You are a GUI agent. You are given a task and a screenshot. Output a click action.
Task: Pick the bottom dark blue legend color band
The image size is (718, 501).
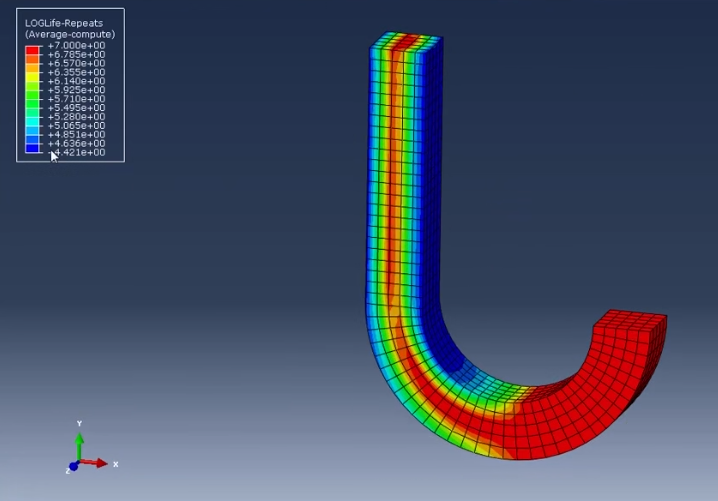pyautogui.click(x=32, y=148)
